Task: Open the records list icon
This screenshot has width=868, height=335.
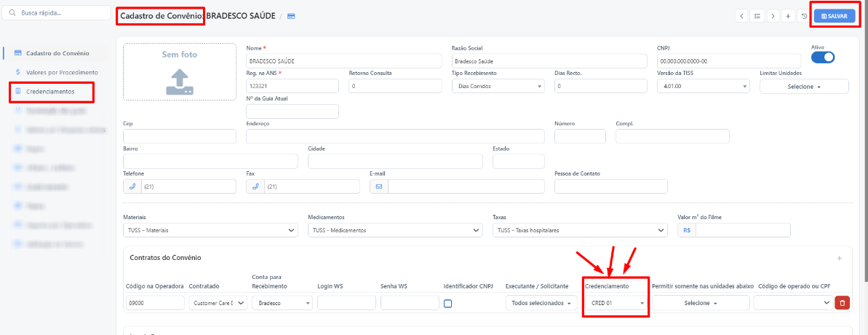Action: pos(757,16)
